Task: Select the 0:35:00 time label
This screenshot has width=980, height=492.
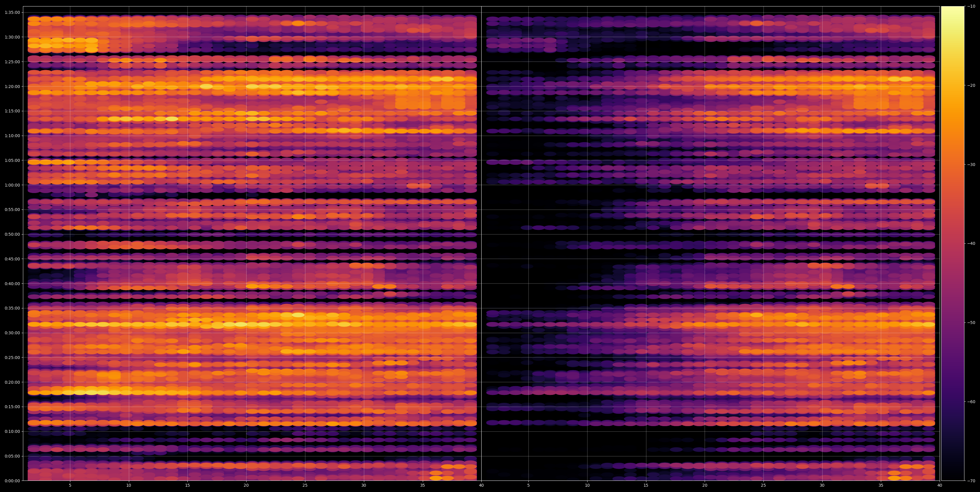Action: click(x=12, y=308)
